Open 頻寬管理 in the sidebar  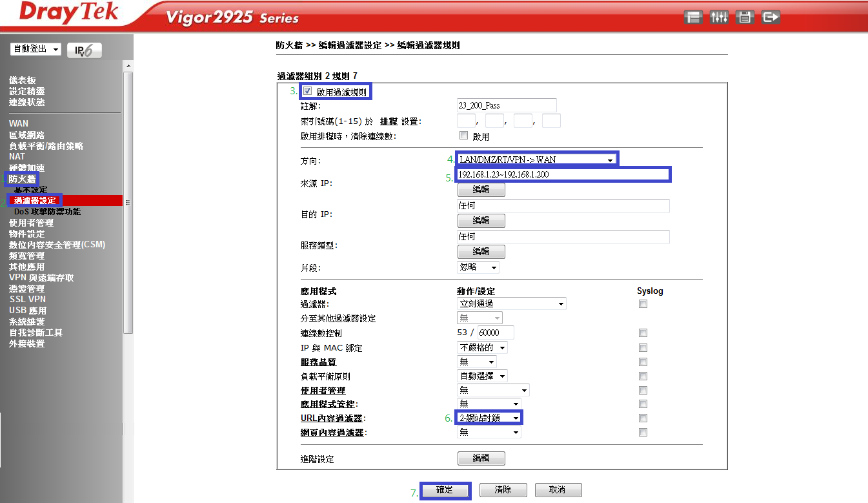[27, 256]
